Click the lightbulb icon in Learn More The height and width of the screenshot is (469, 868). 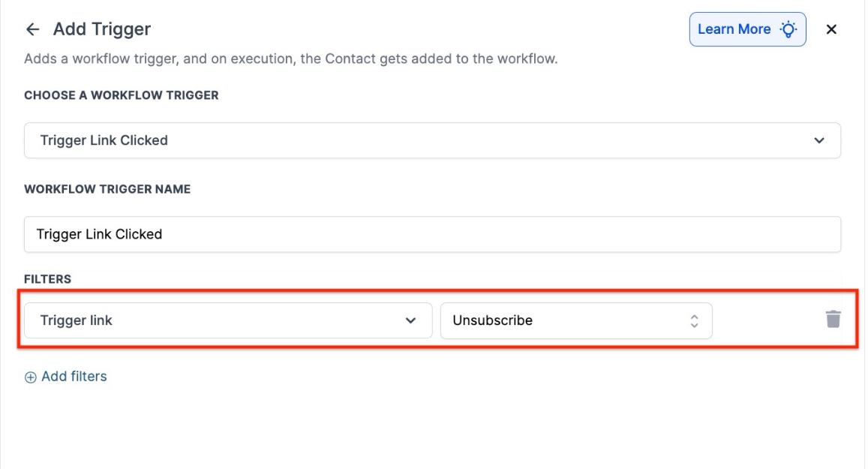click(x=788, y=29)
